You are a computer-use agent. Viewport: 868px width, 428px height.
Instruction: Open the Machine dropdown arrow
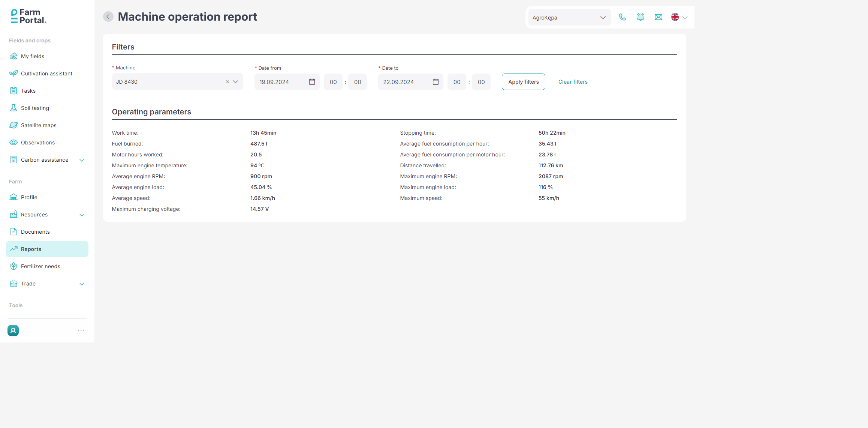coord(235,82)
